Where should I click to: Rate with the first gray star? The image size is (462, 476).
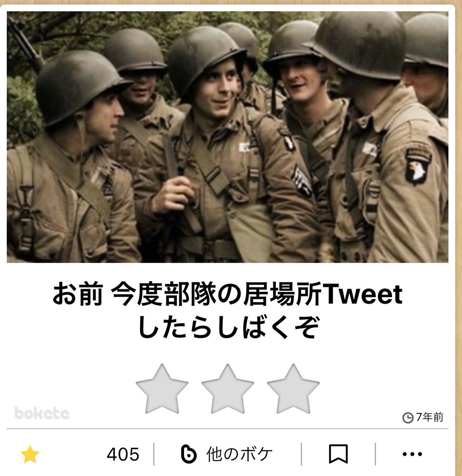coord(162,389)
